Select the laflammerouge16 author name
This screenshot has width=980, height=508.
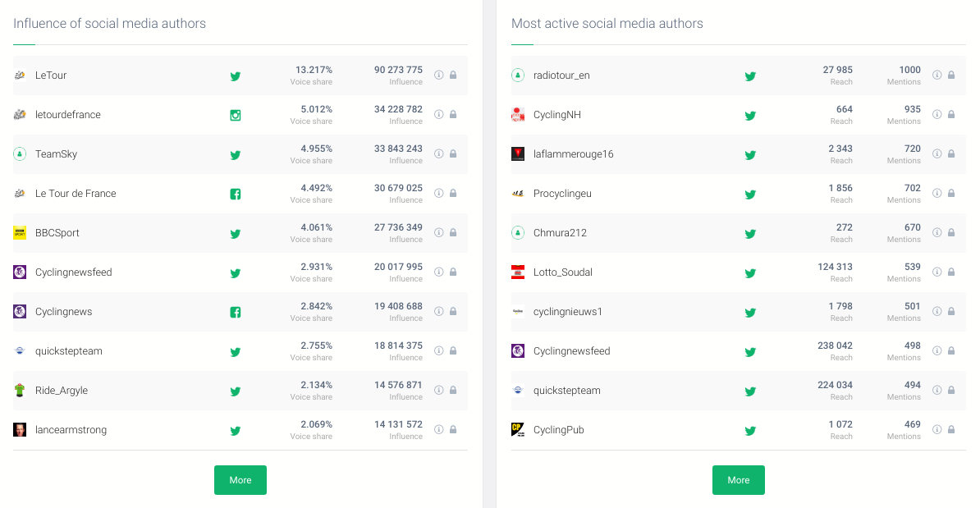point(573,154)
